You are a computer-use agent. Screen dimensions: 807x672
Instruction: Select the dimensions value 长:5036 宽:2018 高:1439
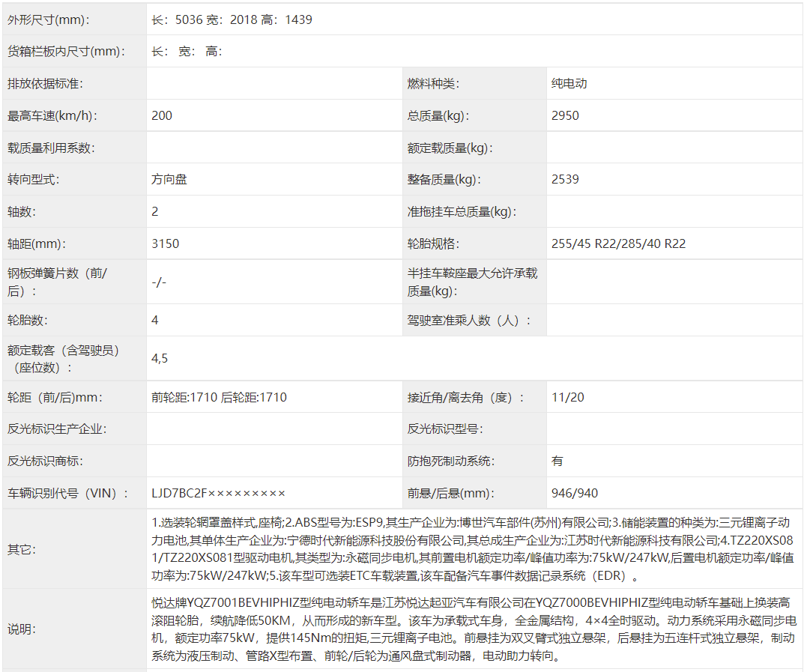tap(232, 20)
